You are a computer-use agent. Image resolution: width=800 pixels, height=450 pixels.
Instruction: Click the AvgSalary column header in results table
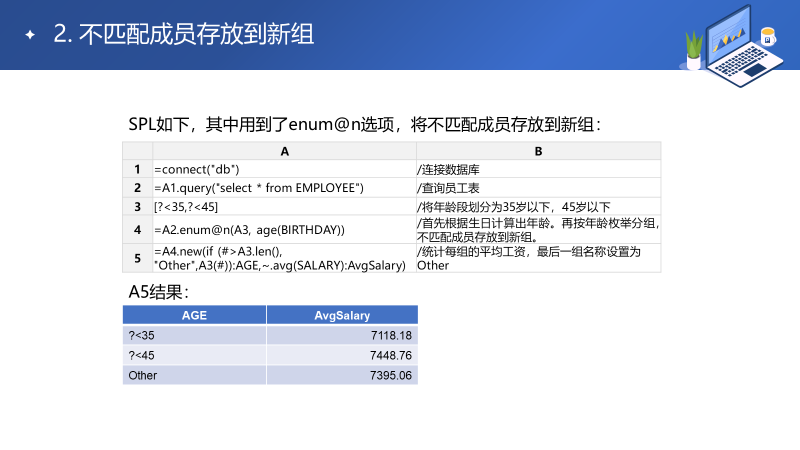click(x=342, y=315)
